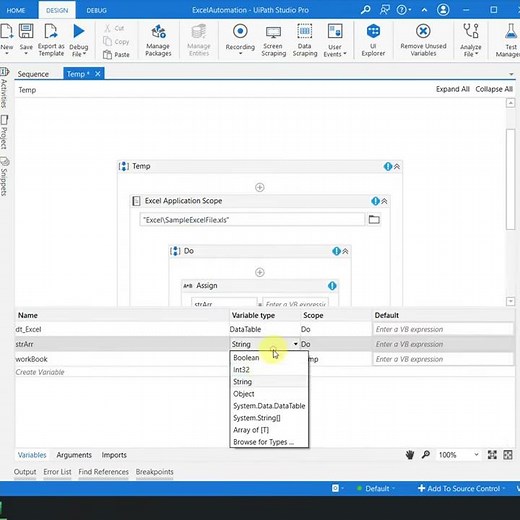Click the Excel file path field

pyautogui.click(x=252, y=220)
